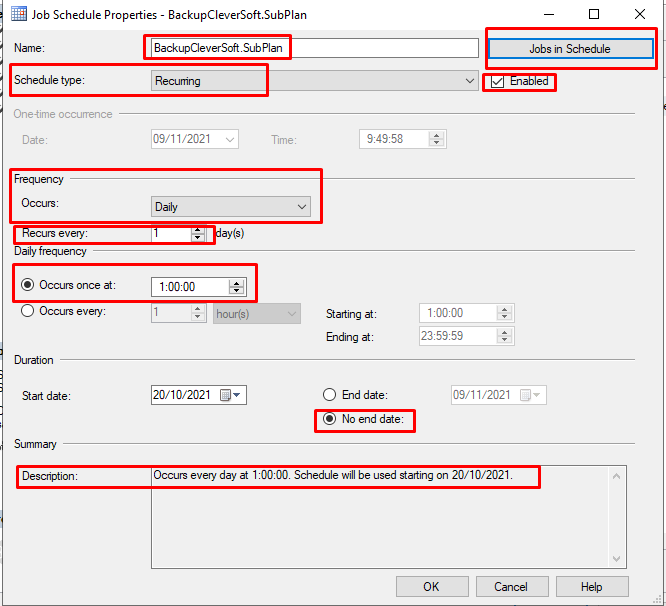Toggle the Enabled checkbox
The image size is (666, 606).
[x=498, y=81]
